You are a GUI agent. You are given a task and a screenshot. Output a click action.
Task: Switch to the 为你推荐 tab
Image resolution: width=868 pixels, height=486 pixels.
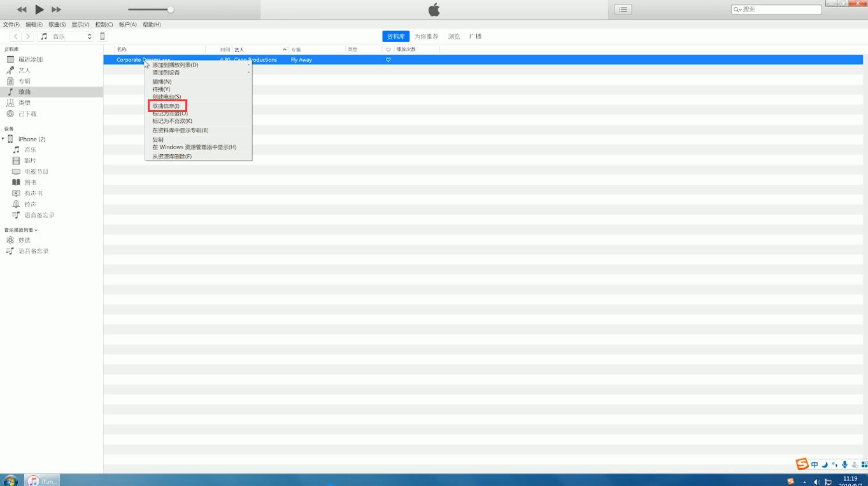[426, 36]
